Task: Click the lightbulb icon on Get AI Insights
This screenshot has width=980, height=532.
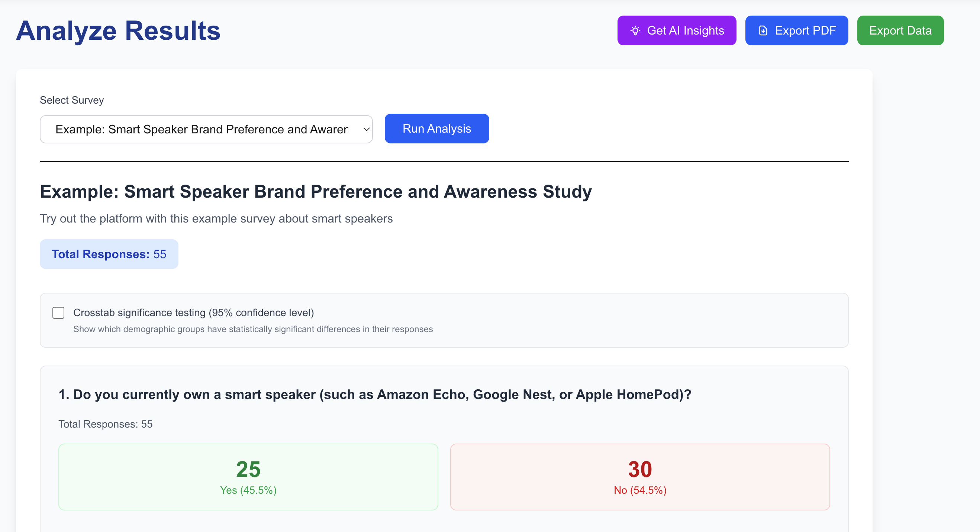Action: (x=636, y=30)
